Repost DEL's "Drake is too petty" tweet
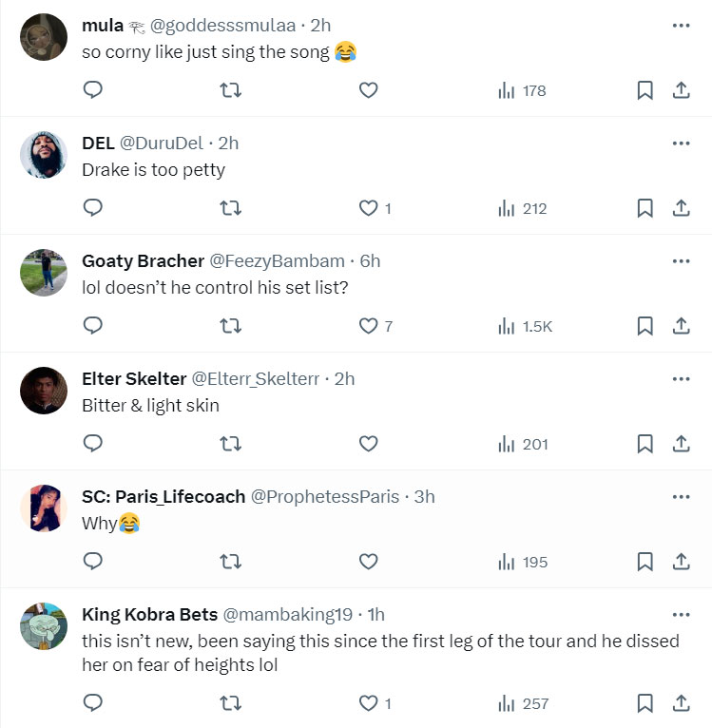 (230, 208)
